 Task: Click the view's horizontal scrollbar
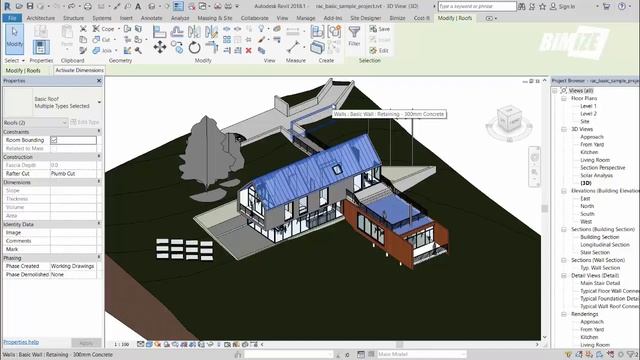click(399, 344)
